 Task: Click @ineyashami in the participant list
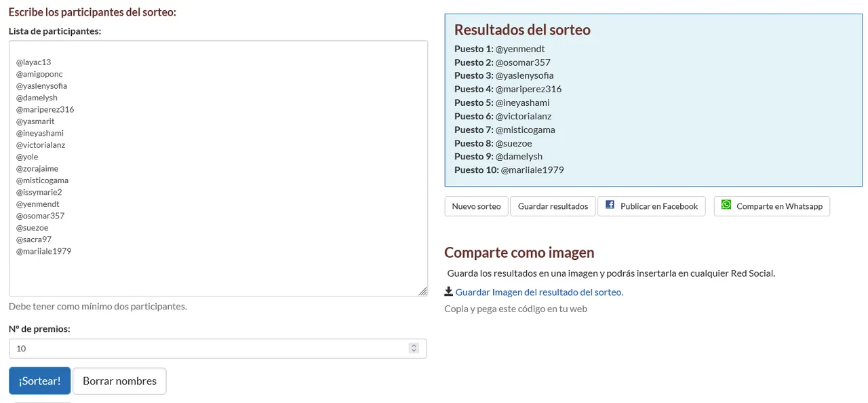[40, 133]
